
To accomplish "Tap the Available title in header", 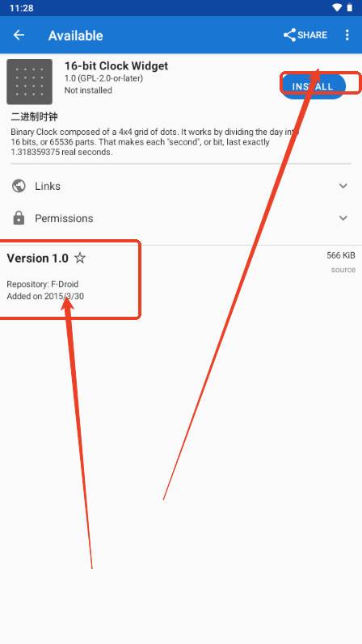I will [76, 36].
